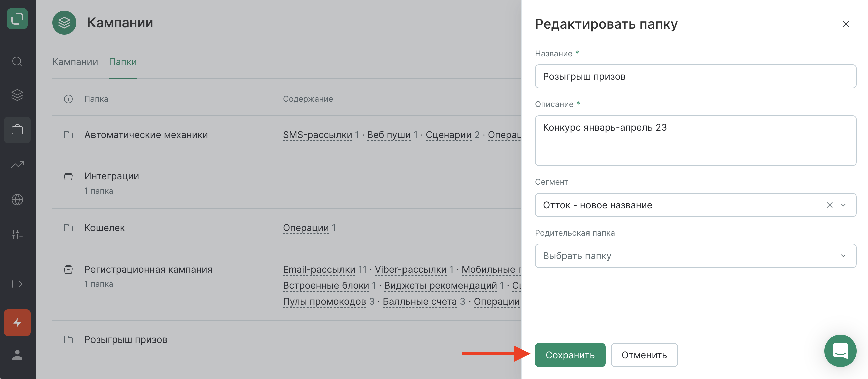Click stacked folder icon of Регистрационная кампания
The image size is (868, 379).
click(68, 269)
